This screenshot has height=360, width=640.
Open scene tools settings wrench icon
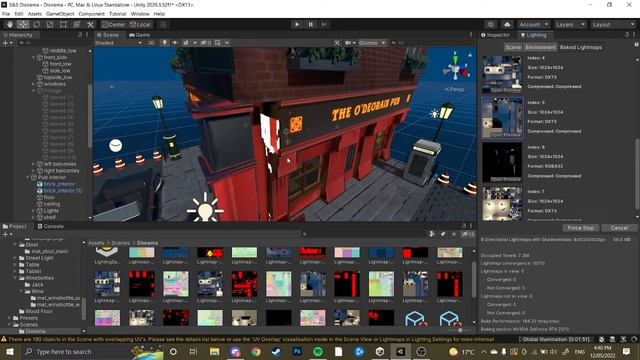(x=337, y=43)
